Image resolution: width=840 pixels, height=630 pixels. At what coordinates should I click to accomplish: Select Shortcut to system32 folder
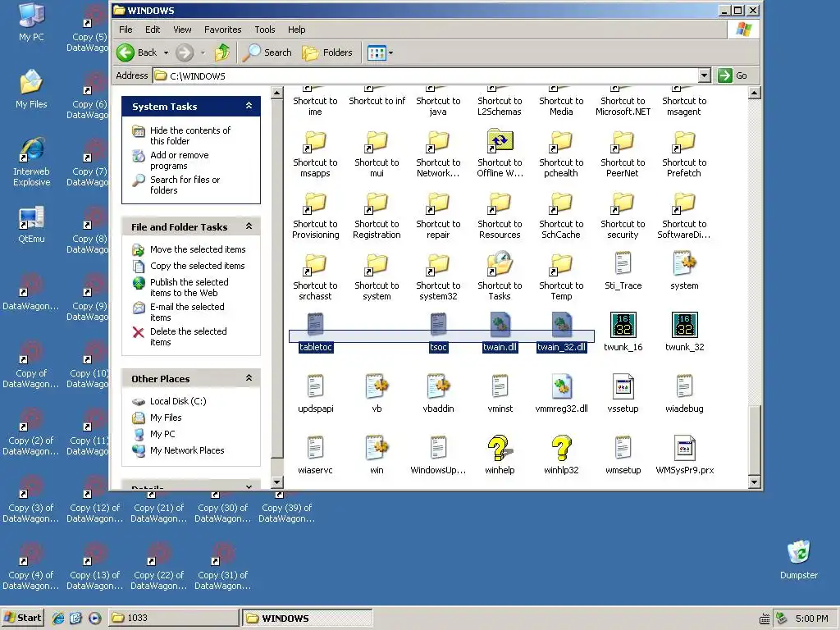click(x=438, y=263)
